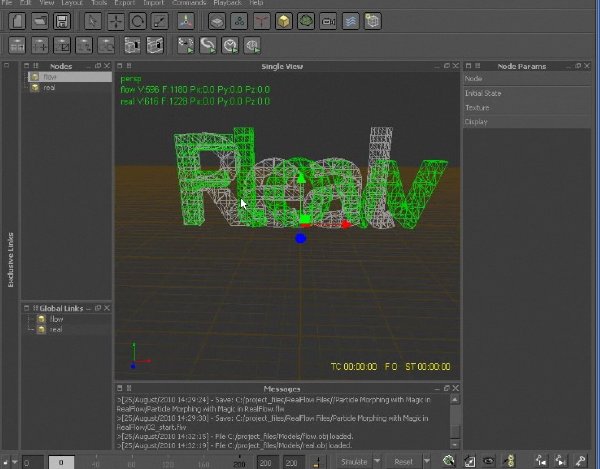
Task: Click the Save floppy disk icon
Action: 62,21
